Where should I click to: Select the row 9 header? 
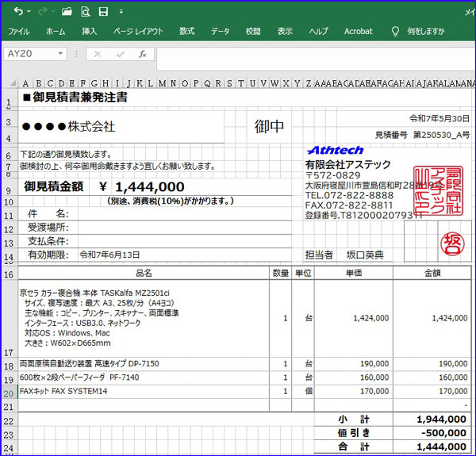[8, 190]
